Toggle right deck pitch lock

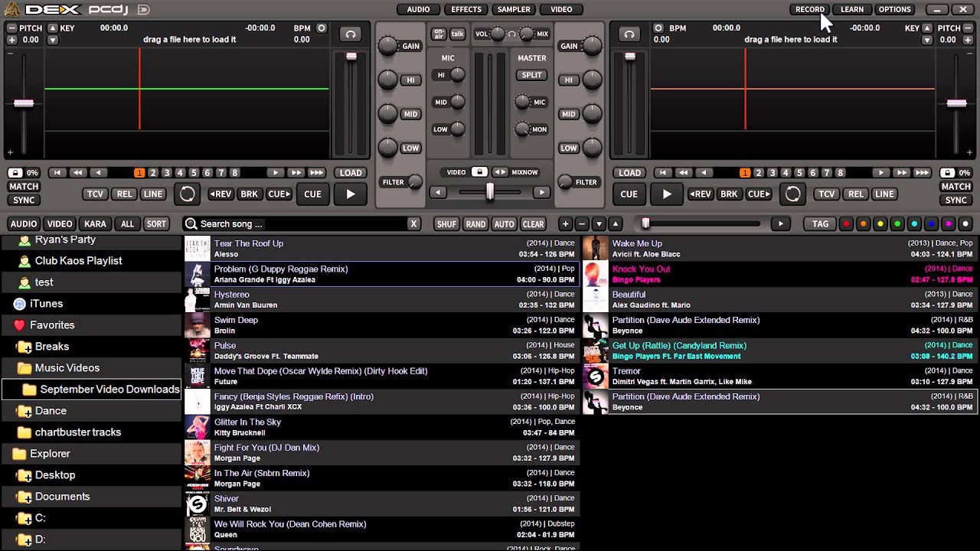(x=947, y=173)
